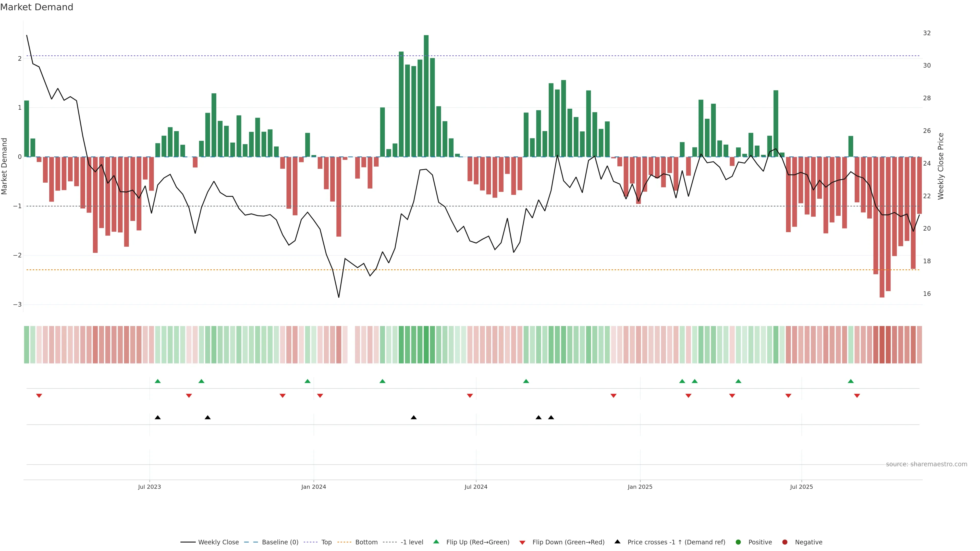Click the leftmost red flip-down triangle marker
980x551 pixels.
coord(39,396)
